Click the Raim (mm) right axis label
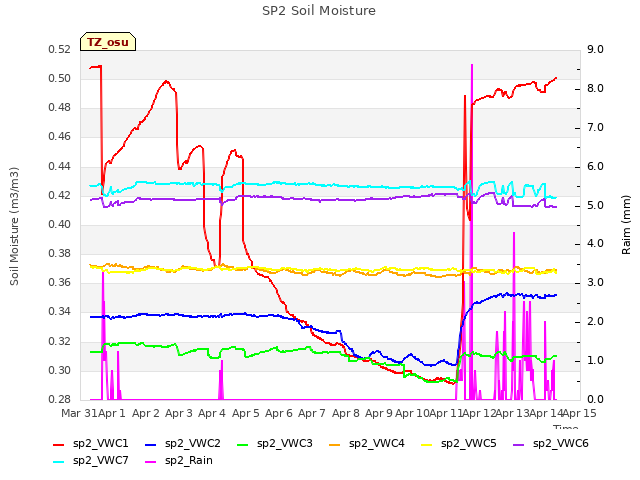 (x=626, y=225)
